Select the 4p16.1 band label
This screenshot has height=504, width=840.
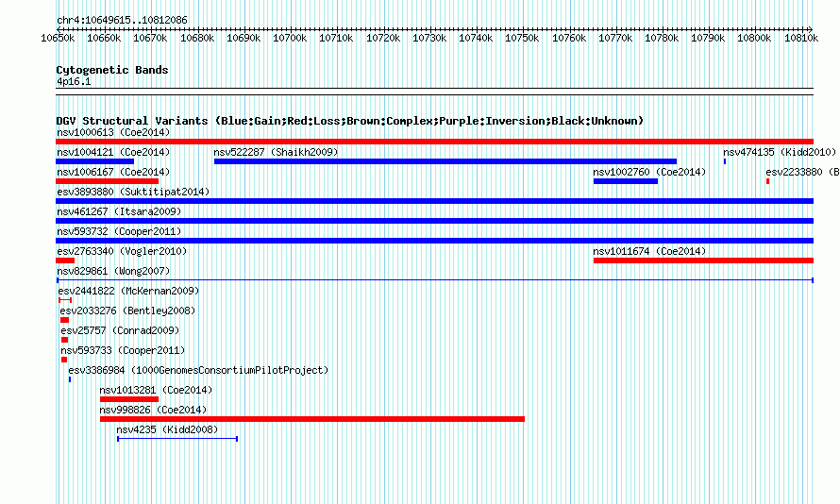[x=74, y=82]
